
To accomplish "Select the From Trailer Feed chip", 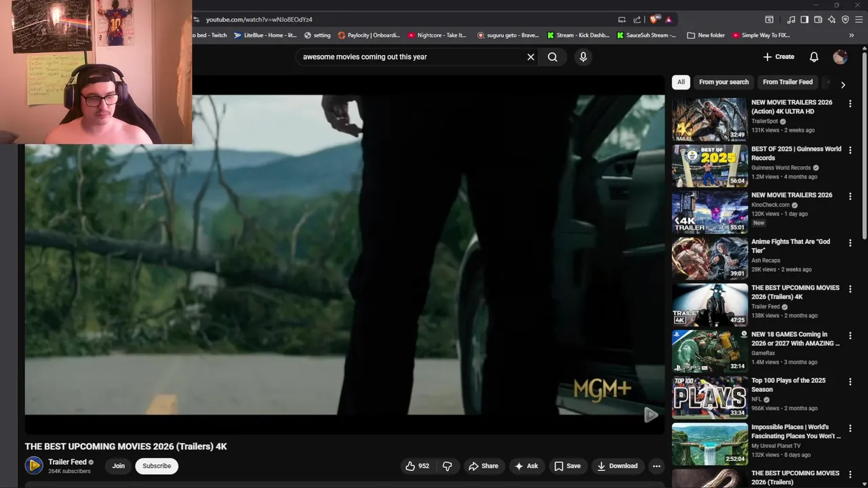I will [x=787, y=82].
